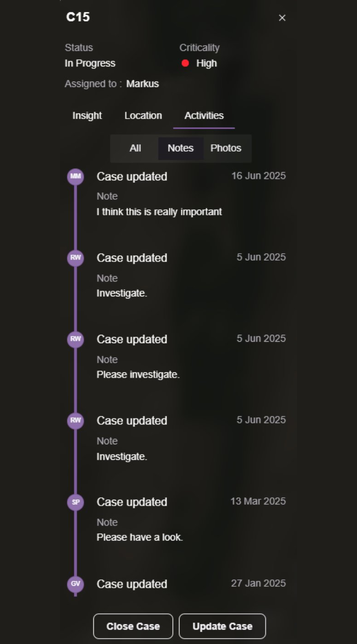This screenshot has width=357, height=644.
Task: Select the 'Please investigate.' note text
Action: click(x=138, y=374)
